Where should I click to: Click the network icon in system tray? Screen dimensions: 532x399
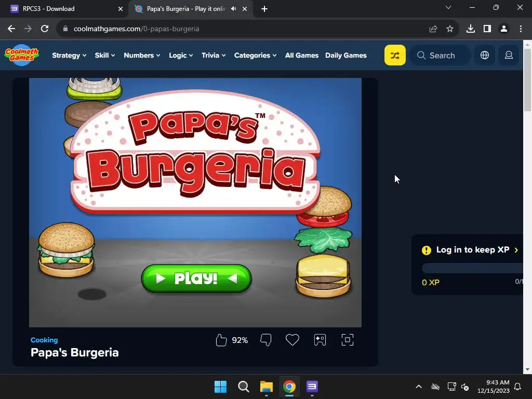[451, 387]
